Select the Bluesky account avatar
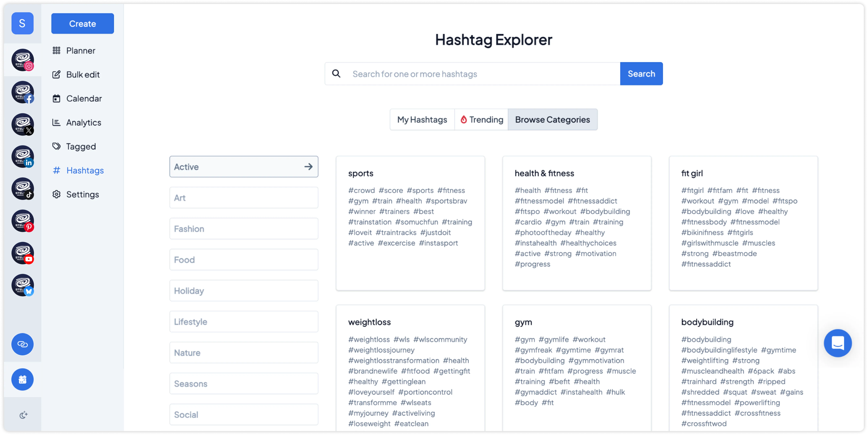 point(23,285)
